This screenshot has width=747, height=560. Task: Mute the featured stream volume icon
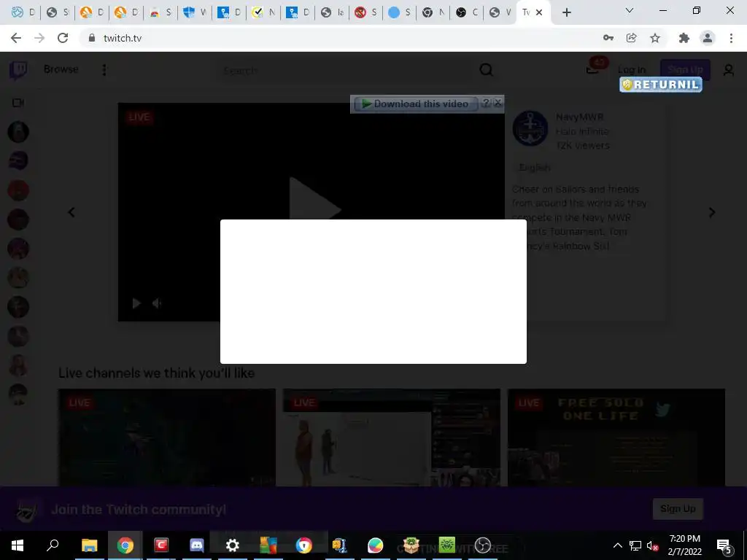pyautogui.click(x=158, y=303)
